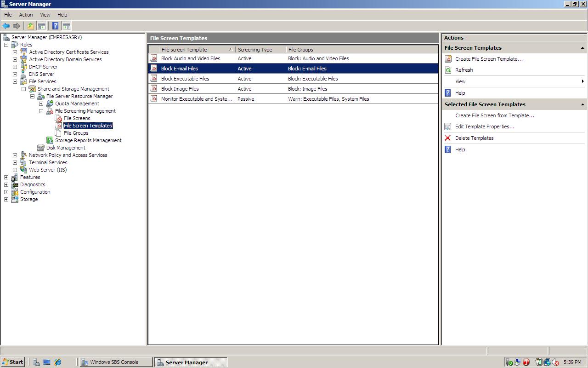Select the Block E-mail Files template row

[x=293, y=69]
